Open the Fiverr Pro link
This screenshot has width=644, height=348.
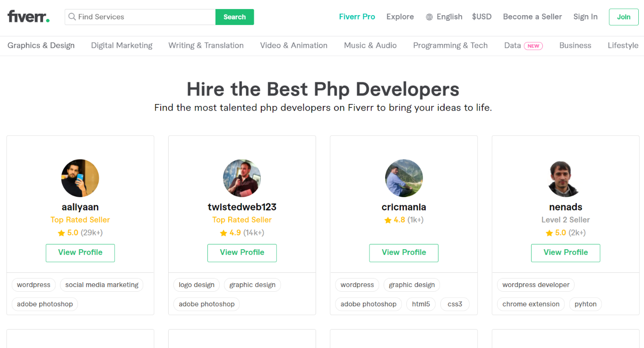click(357, 17)
